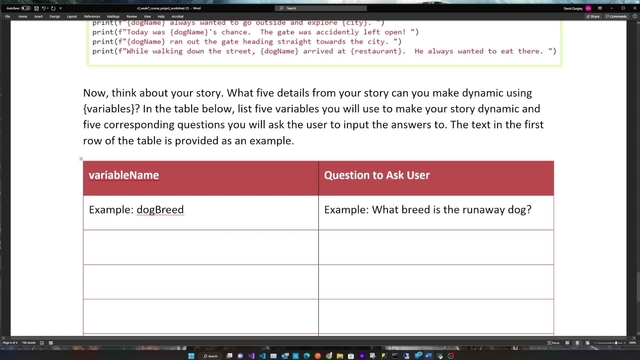Image resolution: width=640 pixels, height=360 pixels.
Task: Click the proofing check icon in status bar
Action: tap(42, 343)
